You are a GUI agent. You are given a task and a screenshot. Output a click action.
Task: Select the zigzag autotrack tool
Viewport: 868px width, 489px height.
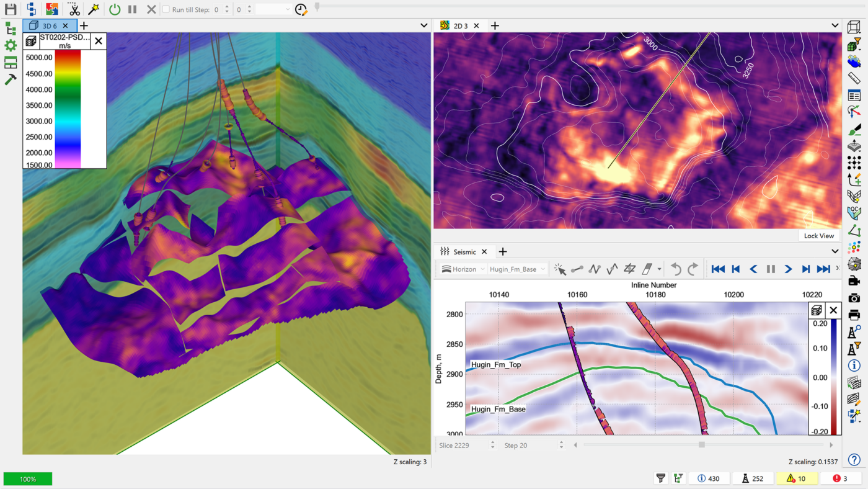click(x=595, y=269)
